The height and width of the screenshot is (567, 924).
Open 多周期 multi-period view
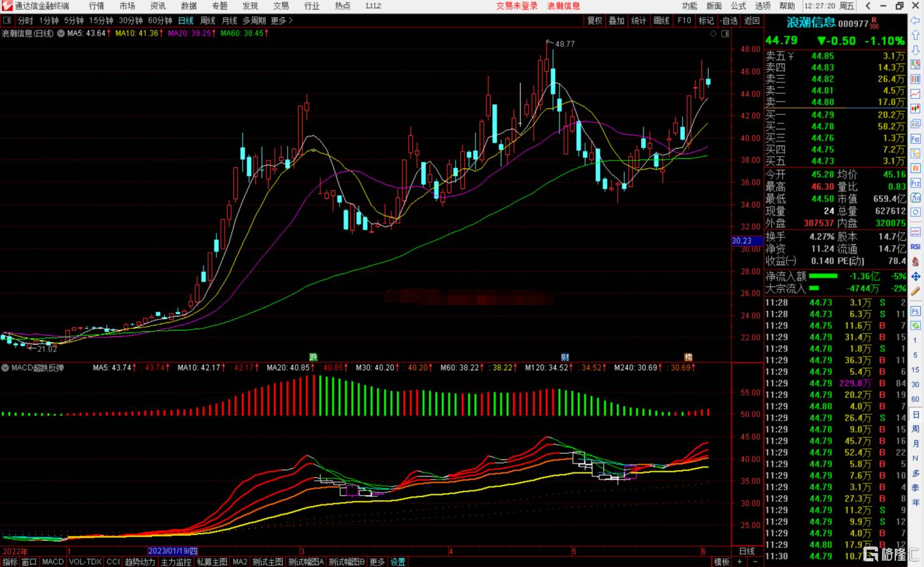(x=254, y=21)
